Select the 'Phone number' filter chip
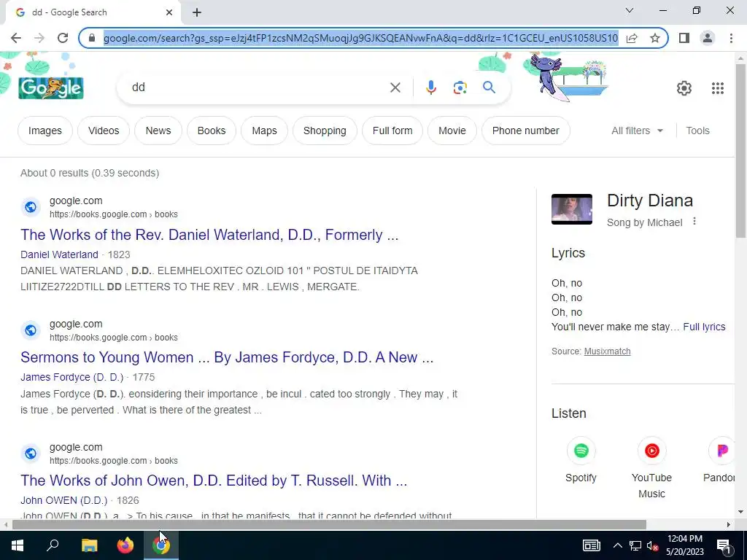 click(x=526, y=131)
